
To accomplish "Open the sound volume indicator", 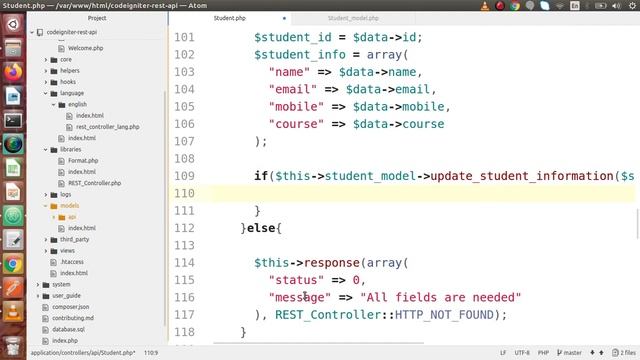I will click(x=616, y=5).
